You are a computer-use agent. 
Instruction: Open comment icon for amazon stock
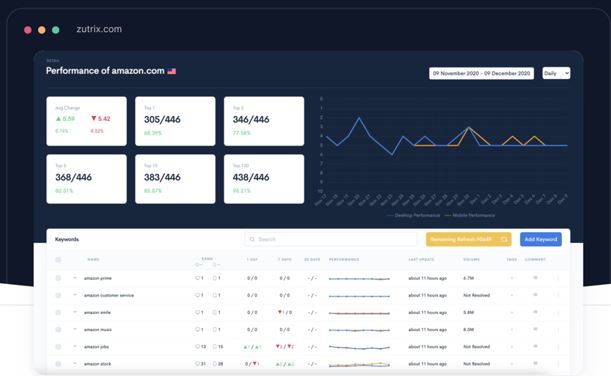(x=535, y=364)
